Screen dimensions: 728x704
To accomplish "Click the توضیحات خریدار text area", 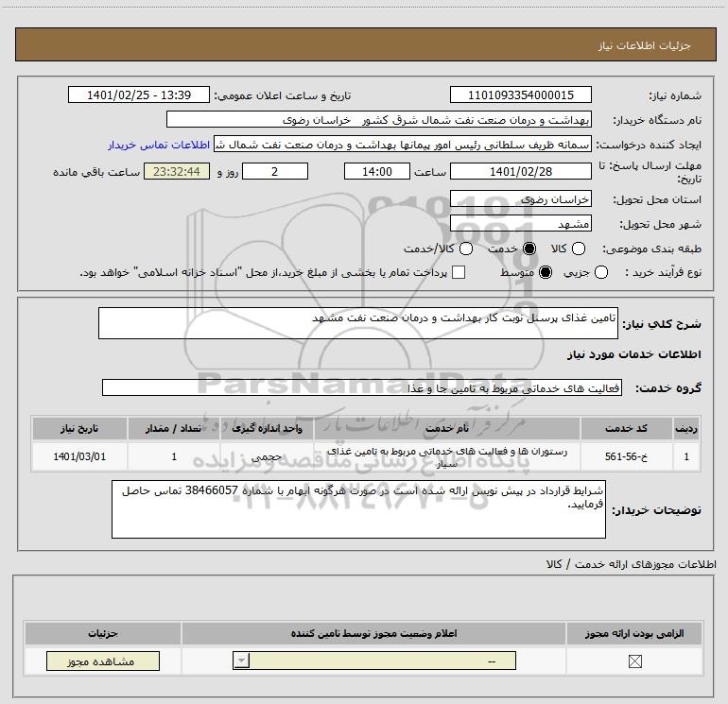I will [x=358, y=509].
